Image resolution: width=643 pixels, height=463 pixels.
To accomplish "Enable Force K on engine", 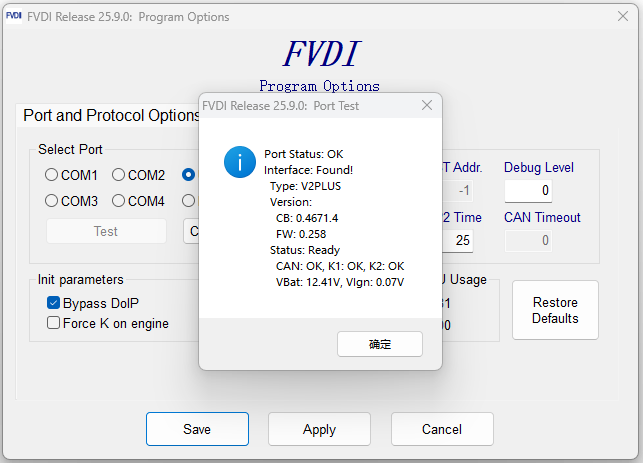I will [x=54, y=323].
